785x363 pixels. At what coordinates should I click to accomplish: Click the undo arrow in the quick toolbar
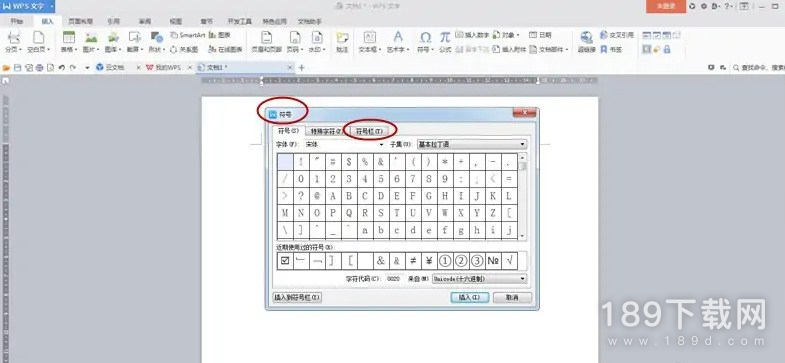coord(62,67)
